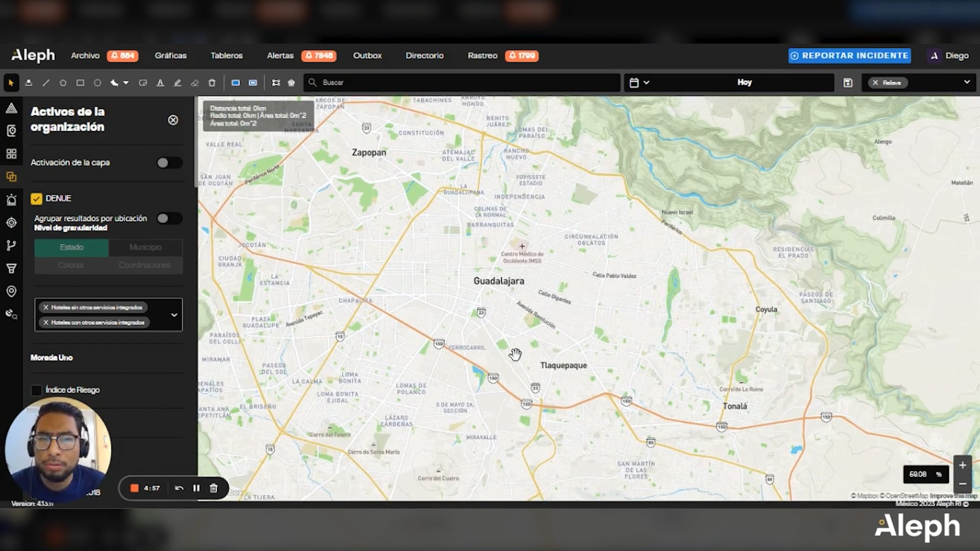The height and width of the screenshot is (551, 980).
Task: Open the Directorio section
Action: [425, 56]
